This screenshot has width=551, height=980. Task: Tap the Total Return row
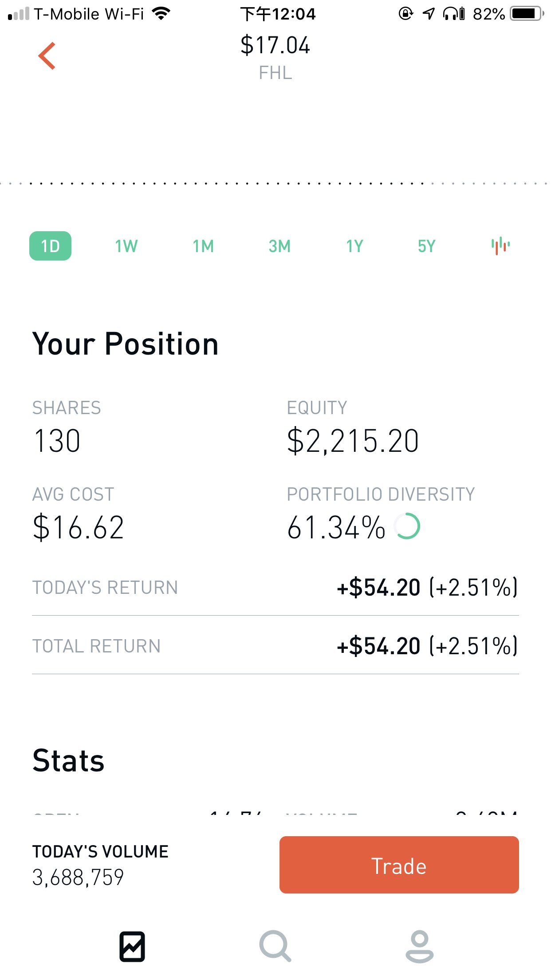point(275,646)
